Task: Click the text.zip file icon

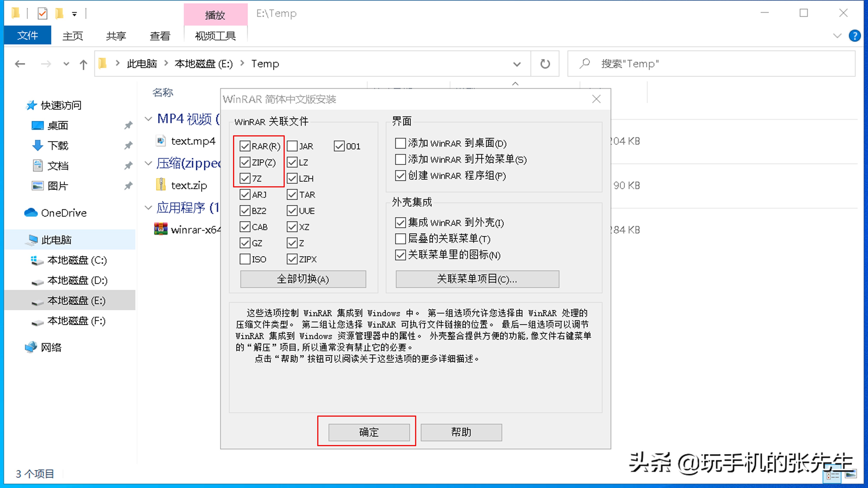Action: 162,185
